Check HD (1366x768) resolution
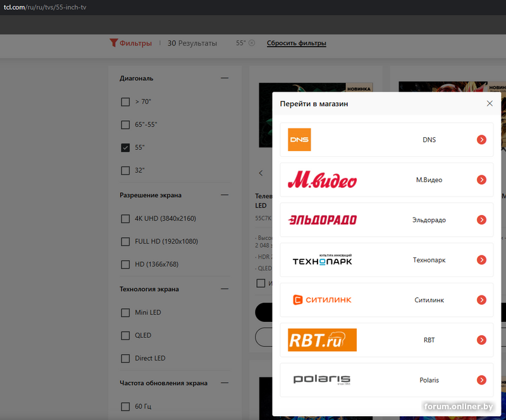This screenshot has height=420, width=506. (x=125, y=265)
